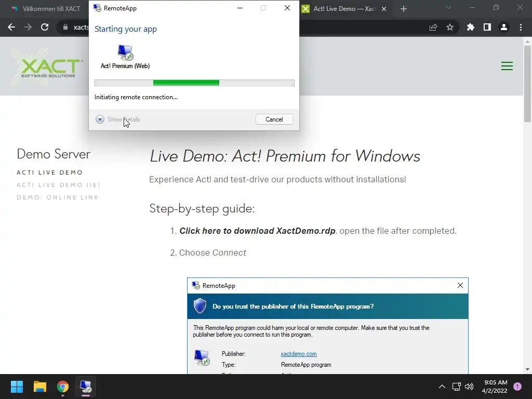Minimize the RemoteApp dialog
This screenshot has width=532, height=399.
tap(240, 8)
